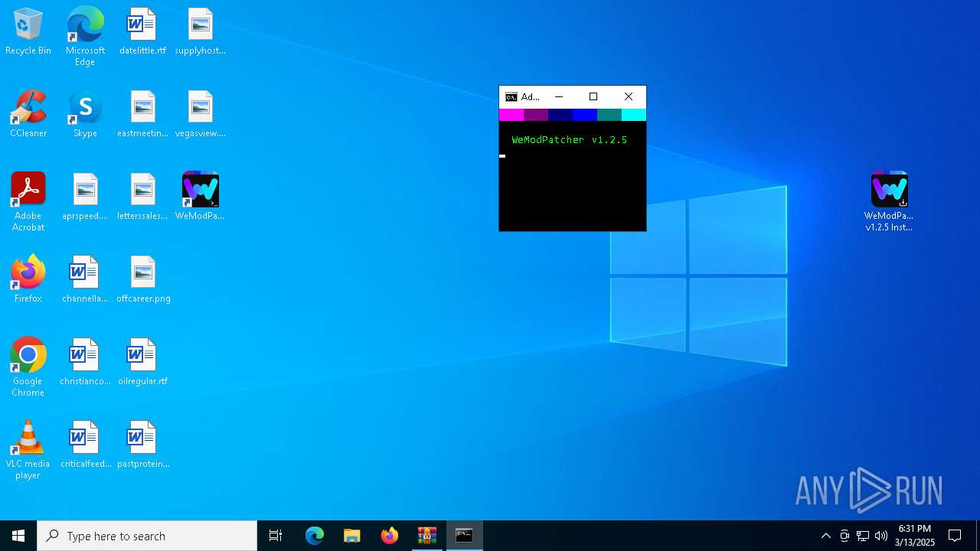The image size is (980, 551).
Task: Open the Windows Start menu
Action: (x=18, y=536)
